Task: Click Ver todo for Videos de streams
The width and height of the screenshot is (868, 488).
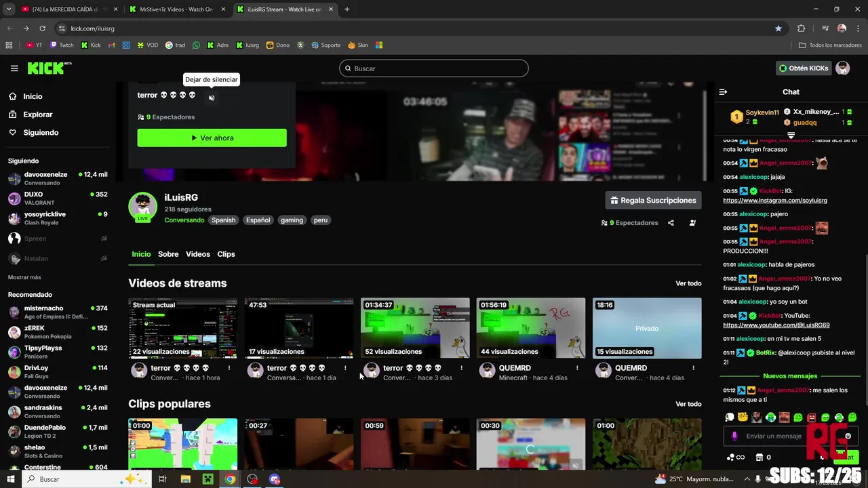Action: pos(688,283)
